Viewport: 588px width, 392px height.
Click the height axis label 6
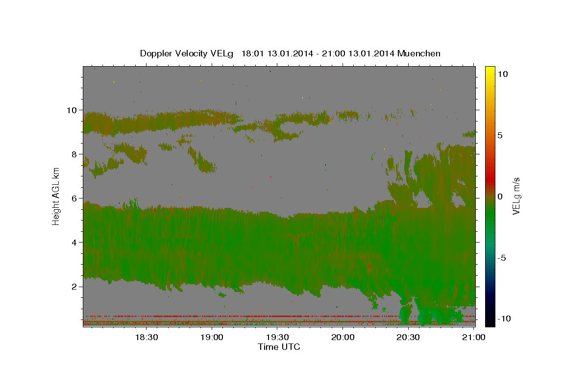(75, 198)
